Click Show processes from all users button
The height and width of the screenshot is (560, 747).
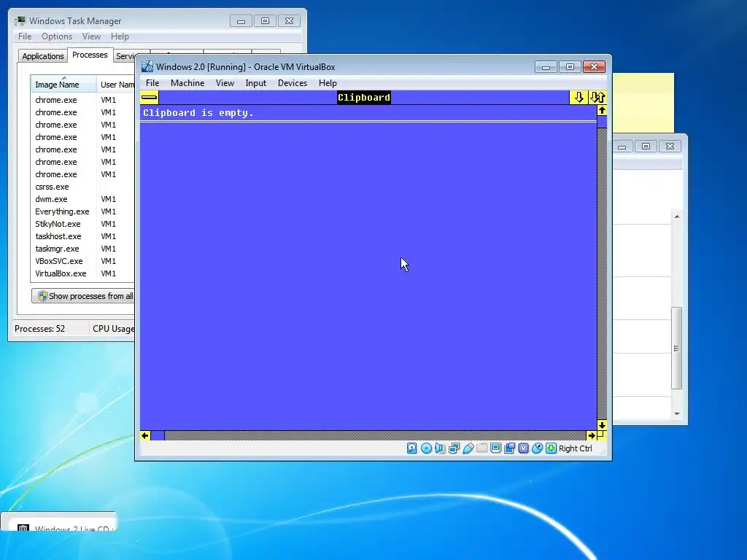pos(83,296)
